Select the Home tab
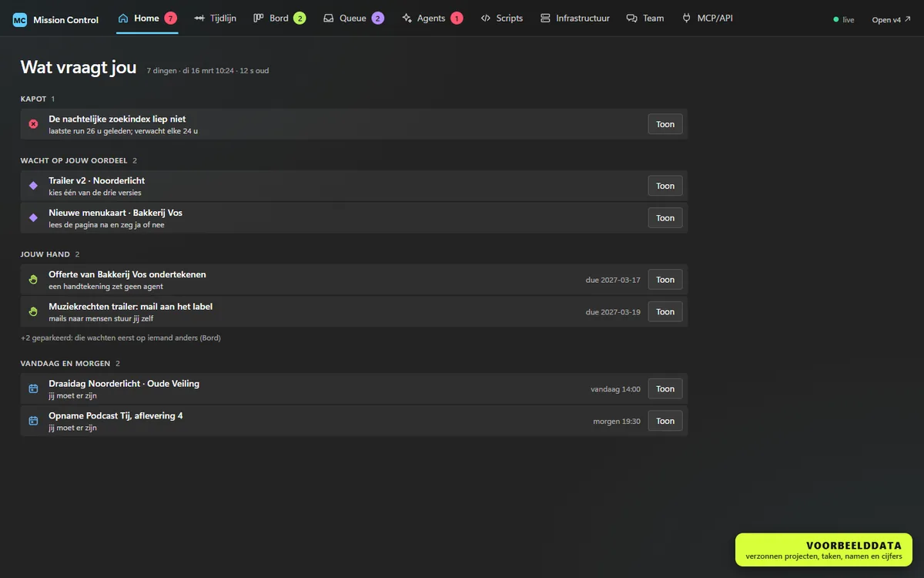This screenshot has height=578, width=924. (x=147, y=18)
